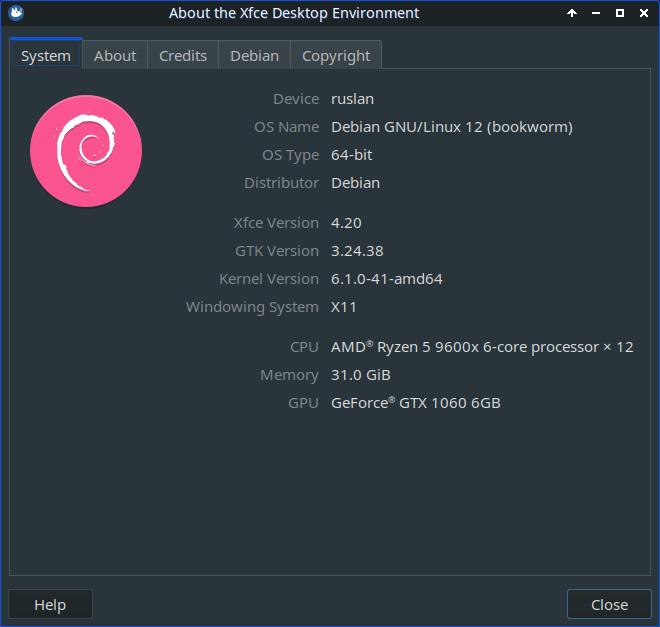
Task: Click the Debian swirl logo
Action: coord(86,151)
